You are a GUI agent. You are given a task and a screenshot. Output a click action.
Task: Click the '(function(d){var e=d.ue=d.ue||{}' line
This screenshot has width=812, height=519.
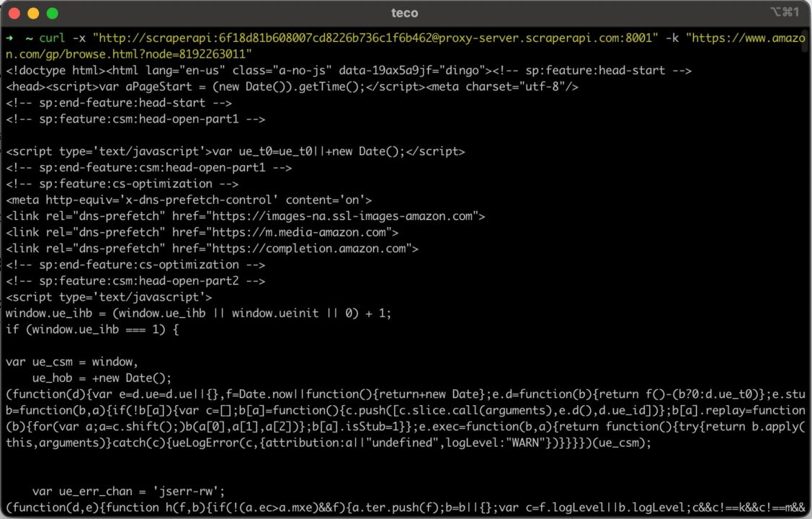click(406, 394)
